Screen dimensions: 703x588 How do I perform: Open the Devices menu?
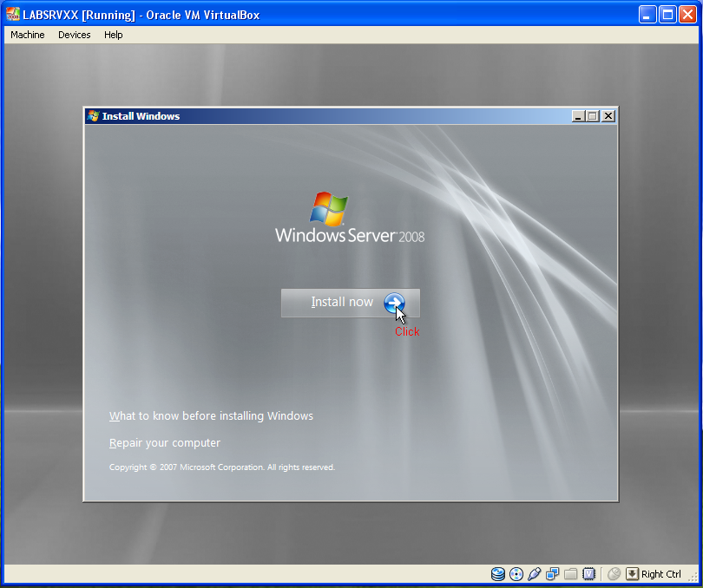point(75,35)
